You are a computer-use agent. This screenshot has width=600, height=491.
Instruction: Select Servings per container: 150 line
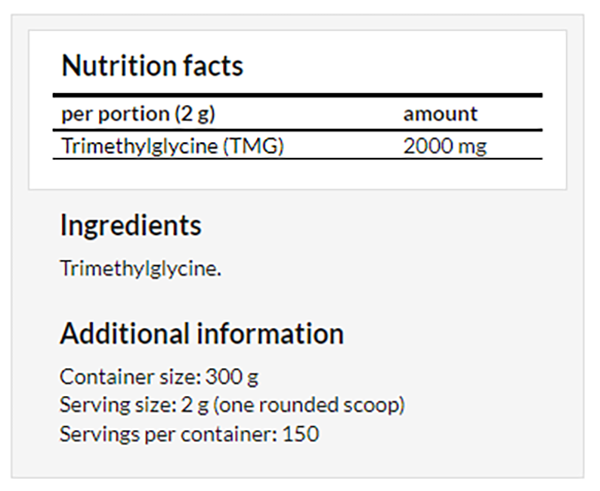(189, 434)
